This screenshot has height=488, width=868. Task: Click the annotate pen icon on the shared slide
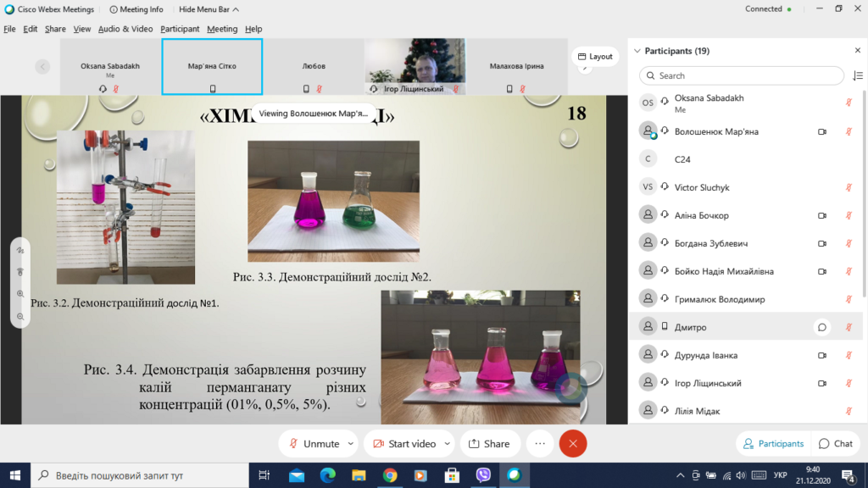[20, 250]
